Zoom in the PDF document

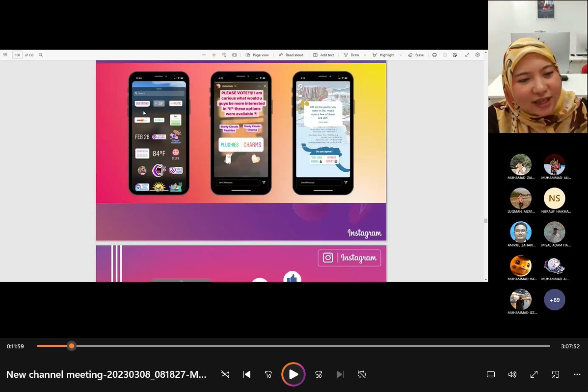click(214, 55)
